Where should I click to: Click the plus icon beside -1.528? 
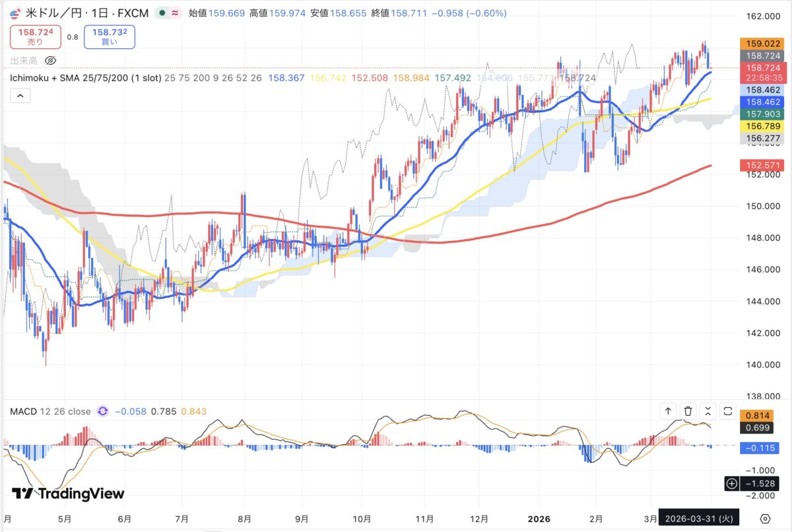tap(731, 484)
